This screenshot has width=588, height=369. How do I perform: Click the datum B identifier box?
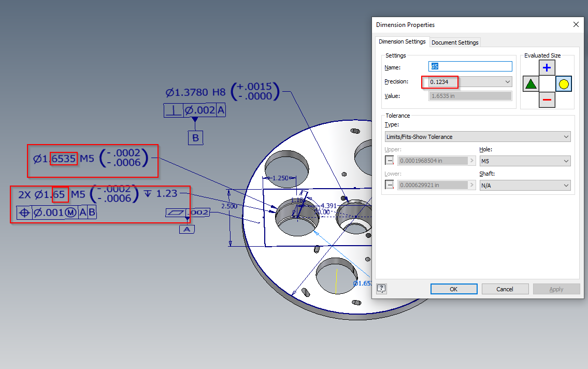(195, 138)
